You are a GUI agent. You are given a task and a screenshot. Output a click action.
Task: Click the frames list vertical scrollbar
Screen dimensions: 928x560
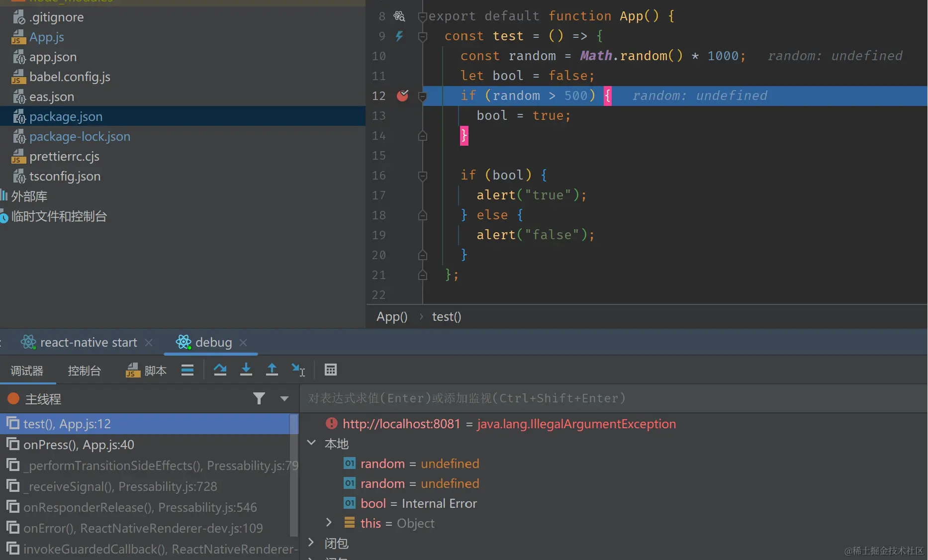(x=294, y=475)
